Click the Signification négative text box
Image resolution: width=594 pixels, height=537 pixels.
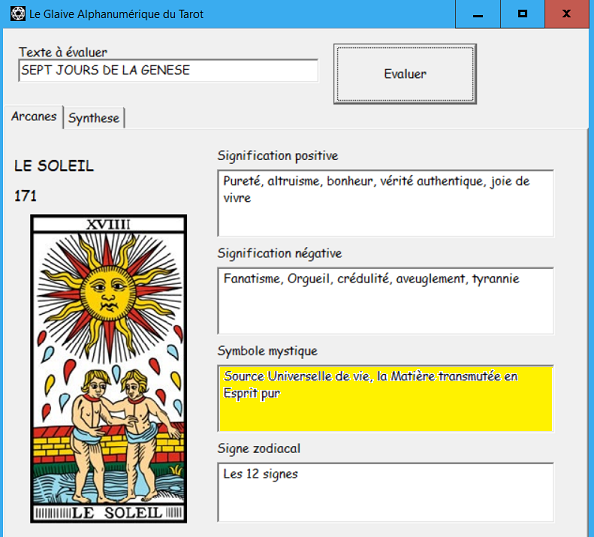[x=386, y=301]
